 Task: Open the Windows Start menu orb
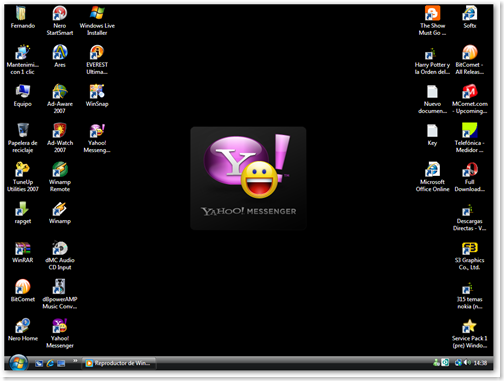coord(18,363)
